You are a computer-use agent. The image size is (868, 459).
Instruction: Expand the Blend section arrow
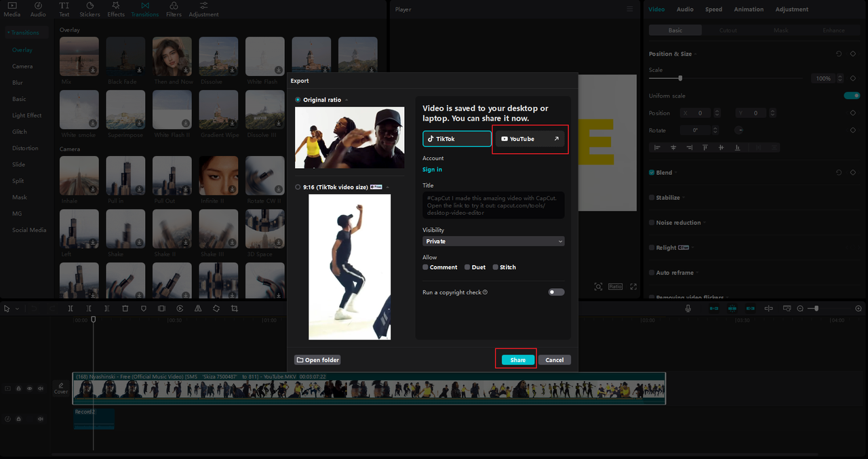pos(676,172)
